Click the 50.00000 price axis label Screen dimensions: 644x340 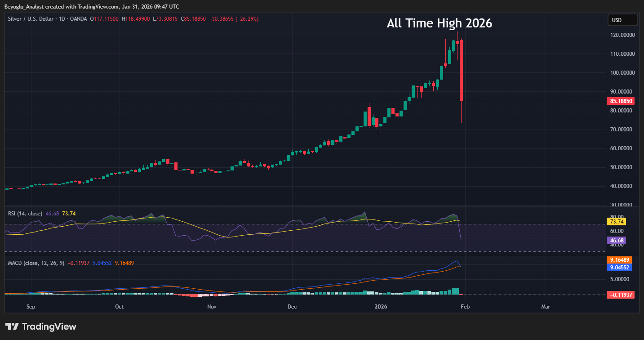[x=621, y=167]
